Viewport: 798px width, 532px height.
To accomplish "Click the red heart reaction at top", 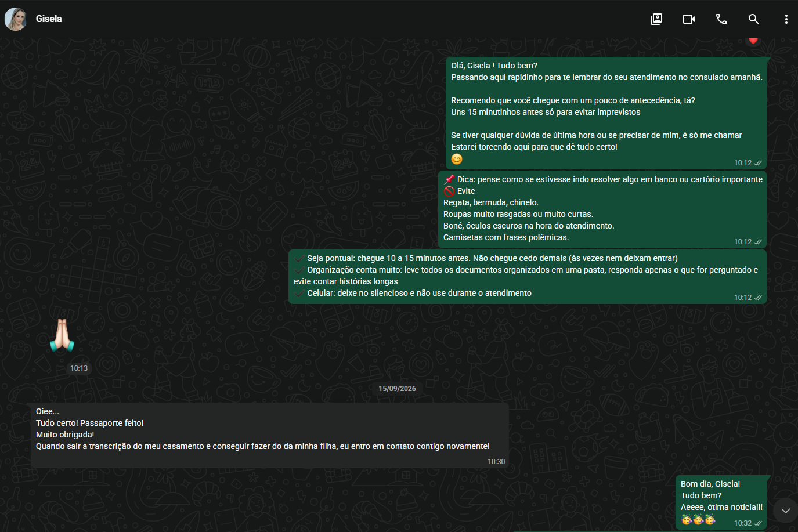I will click(753, 41).
